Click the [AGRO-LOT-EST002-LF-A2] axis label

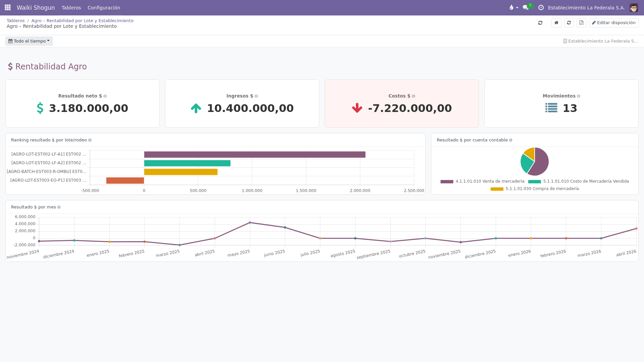pos(49,163)
